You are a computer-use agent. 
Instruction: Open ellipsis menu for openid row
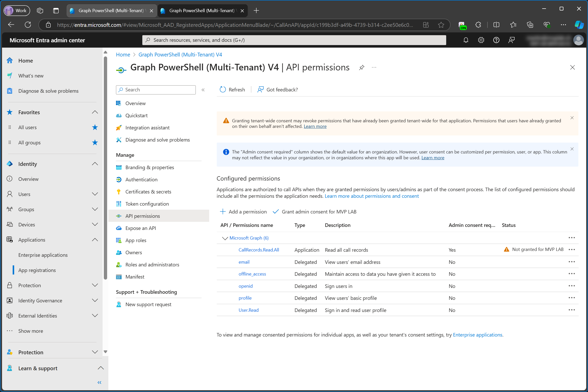click(572, 286)
